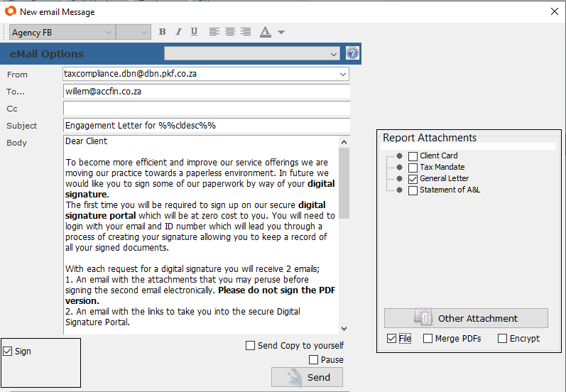The height and width of the screenshot is (392, 566).
Task: Click the To... recipient label
Action: coord(16,92)
